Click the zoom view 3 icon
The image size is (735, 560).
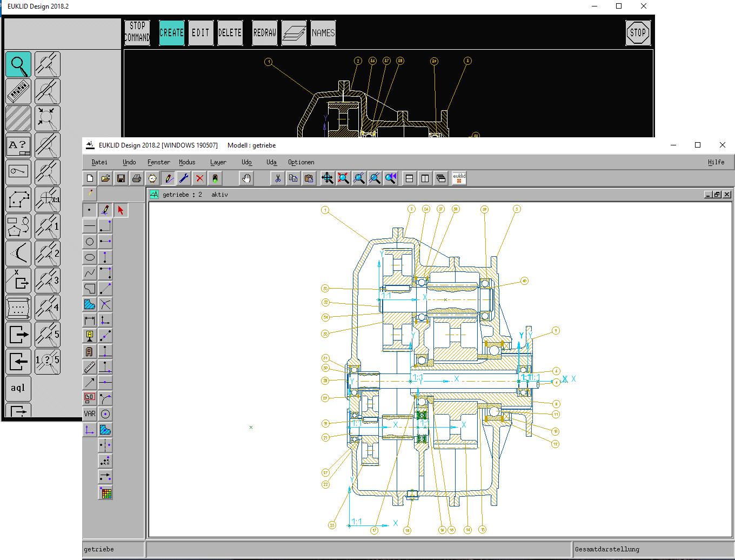pyautogui.click(x=48, y=281)
